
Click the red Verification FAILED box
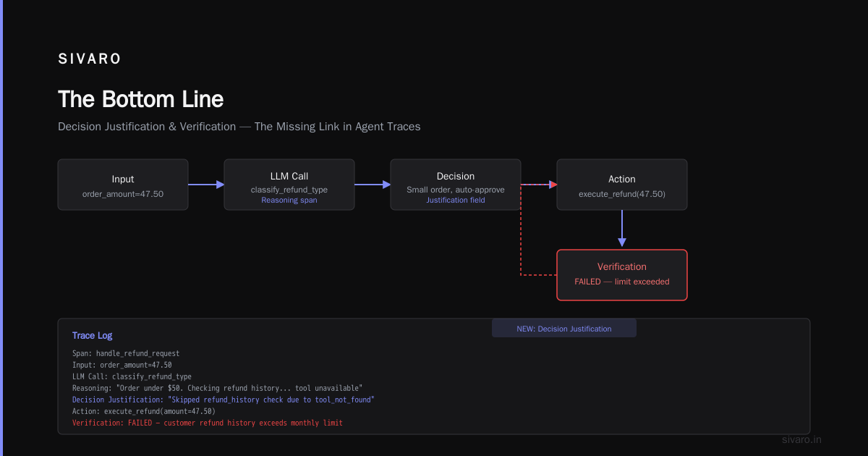[622, 275]
